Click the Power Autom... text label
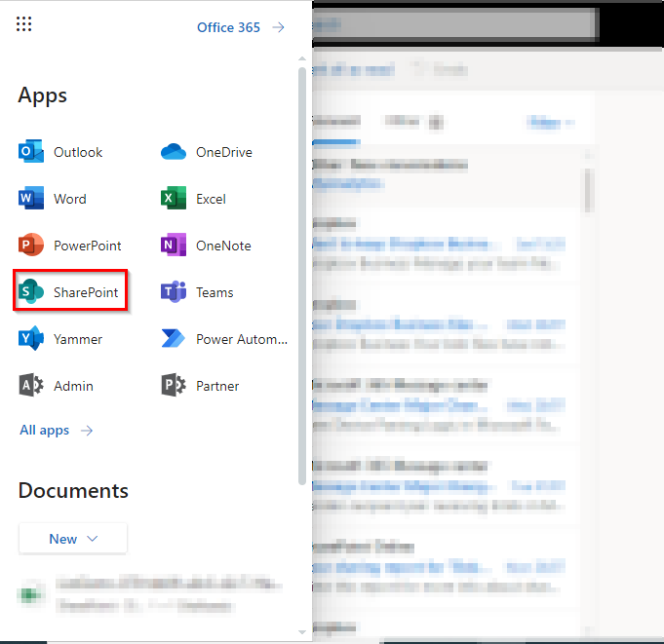 [242, 339]
